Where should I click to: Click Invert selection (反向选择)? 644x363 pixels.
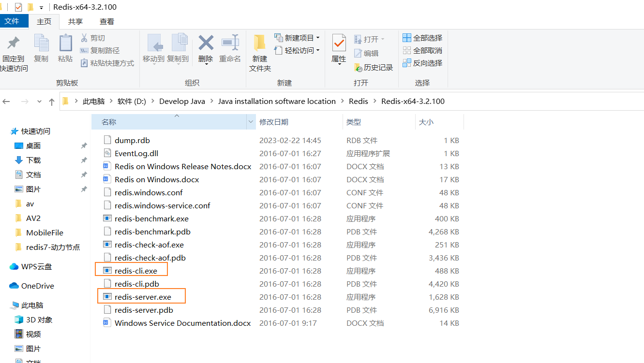[x=422, y=63]
